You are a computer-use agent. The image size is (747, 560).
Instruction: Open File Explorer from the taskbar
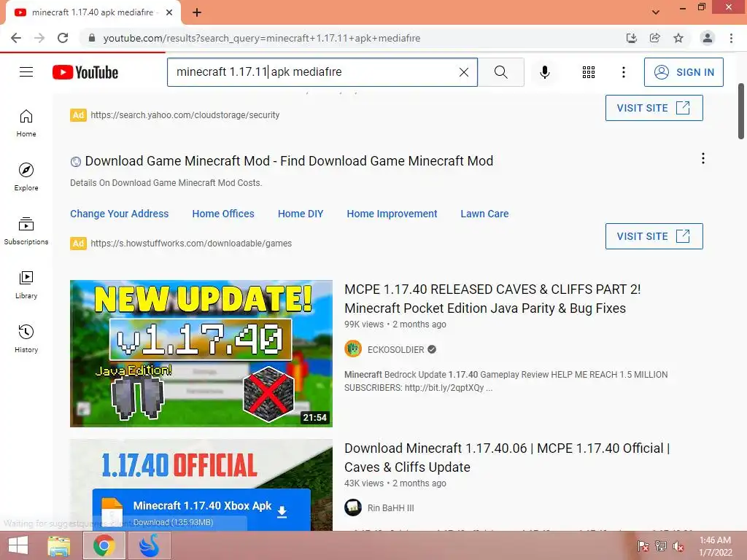(x=59, y=545)
